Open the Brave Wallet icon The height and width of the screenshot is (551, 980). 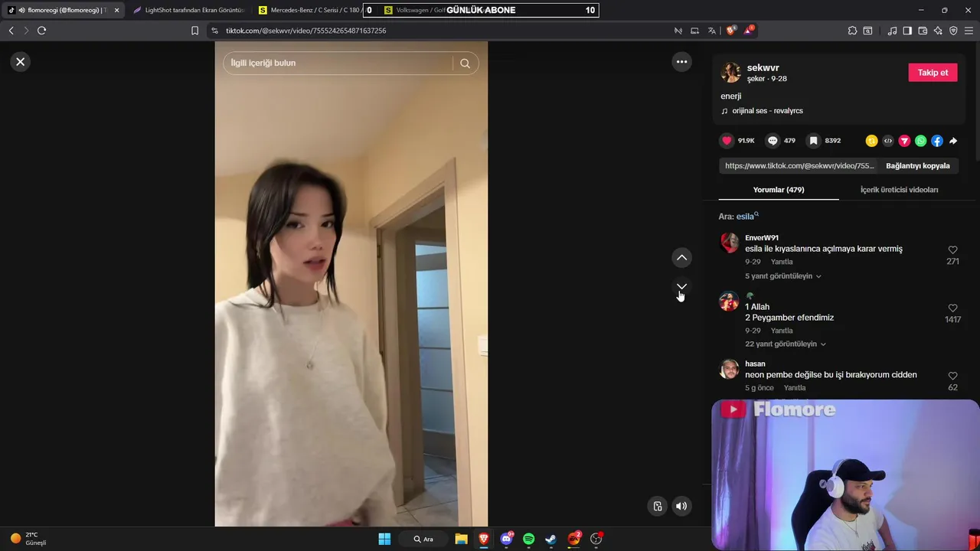point(923,31)
